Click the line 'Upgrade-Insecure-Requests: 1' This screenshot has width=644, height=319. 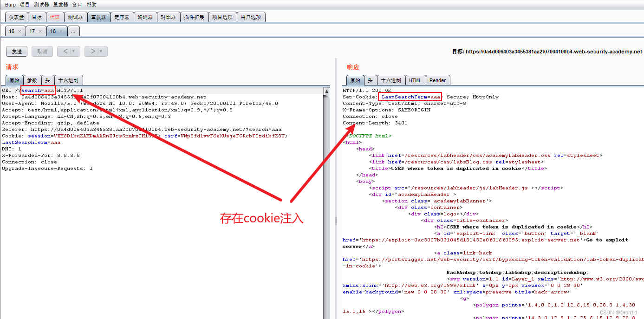[x=47, y=169]
